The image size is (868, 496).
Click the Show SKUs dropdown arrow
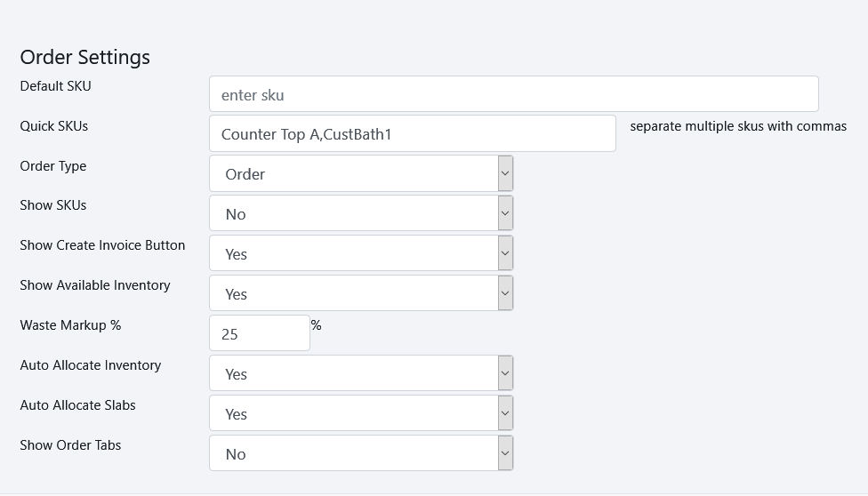click(x=505, y=214)
